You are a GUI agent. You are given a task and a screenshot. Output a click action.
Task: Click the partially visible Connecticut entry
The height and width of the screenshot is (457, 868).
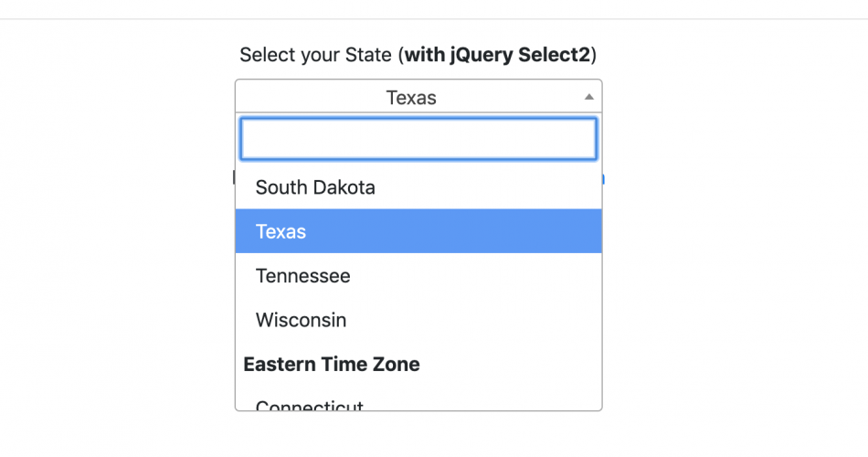pos(310,405)
